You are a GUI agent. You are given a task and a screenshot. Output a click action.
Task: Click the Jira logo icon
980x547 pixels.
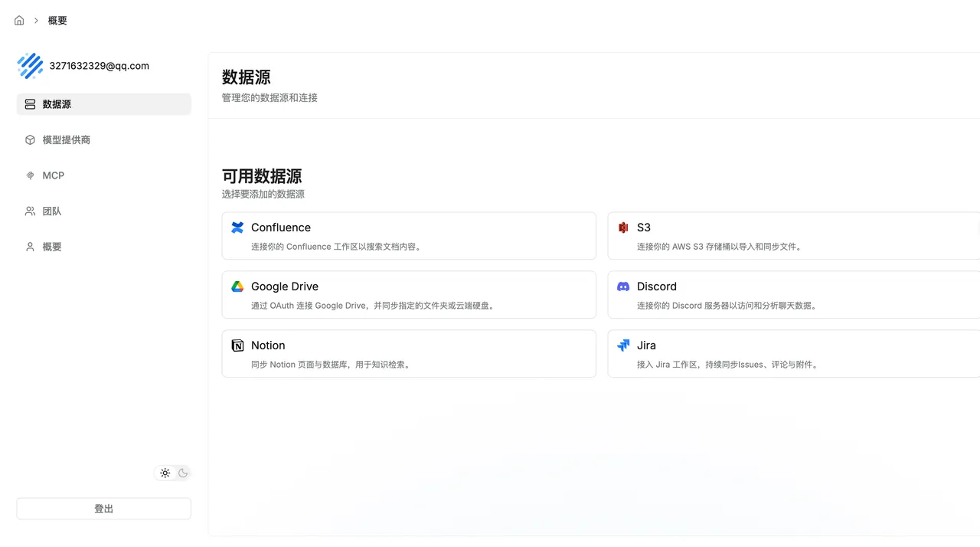click(623, 346)
